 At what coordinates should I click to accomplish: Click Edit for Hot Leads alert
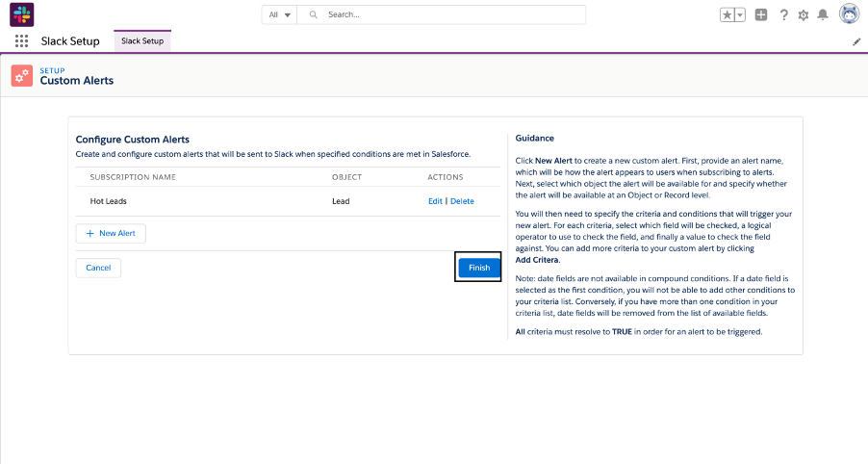[435, 201]
